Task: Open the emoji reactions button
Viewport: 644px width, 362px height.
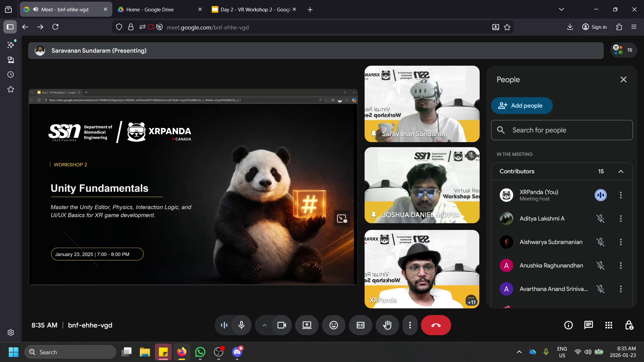Action: 333,325
